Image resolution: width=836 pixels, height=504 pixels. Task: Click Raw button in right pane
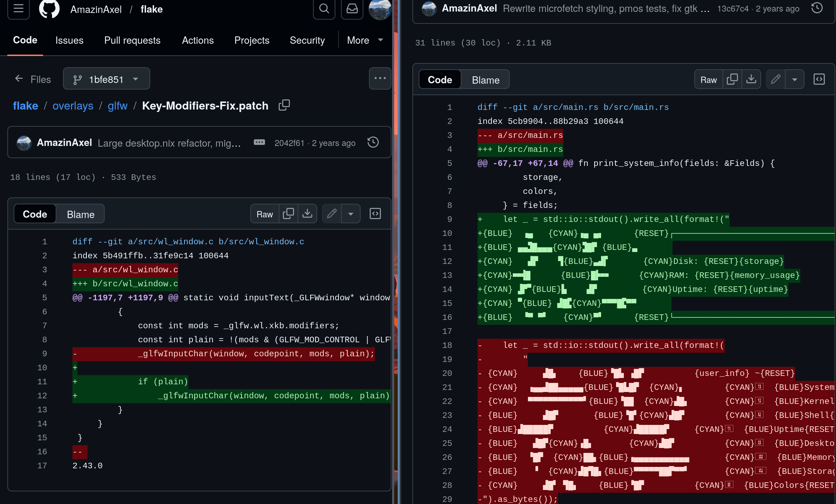click(708, 80)
